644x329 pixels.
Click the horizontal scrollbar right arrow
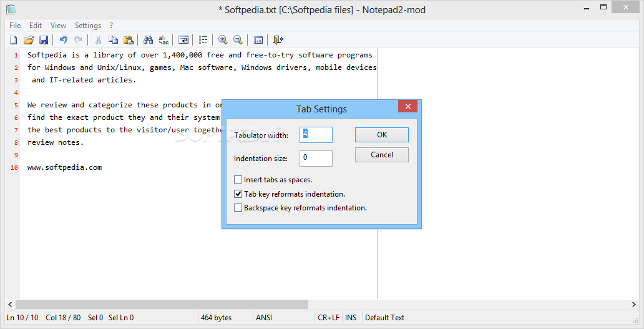point(634,305)
